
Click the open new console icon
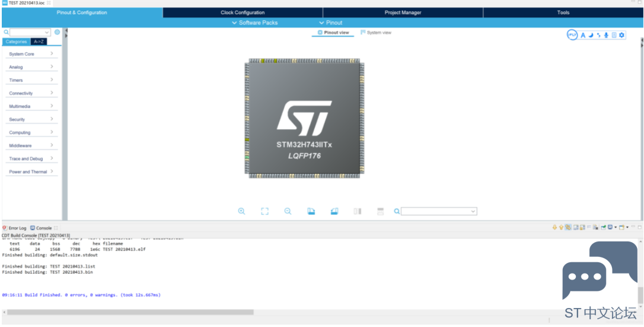(x=621, y=227)
